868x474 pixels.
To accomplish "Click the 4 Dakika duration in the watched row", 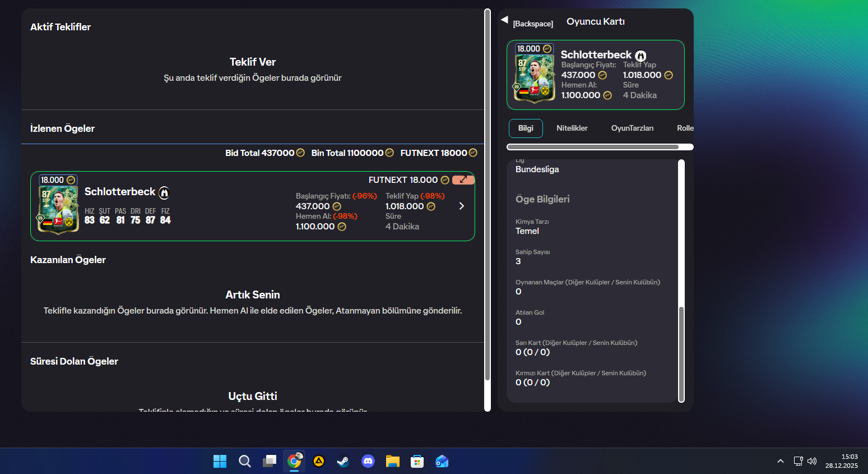I will coord(402,227).
